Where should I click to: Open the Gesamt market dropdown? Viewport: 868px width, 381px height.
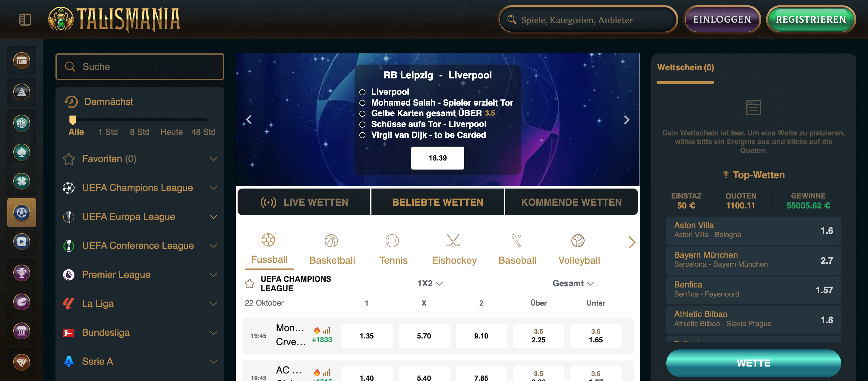(573, 284)
